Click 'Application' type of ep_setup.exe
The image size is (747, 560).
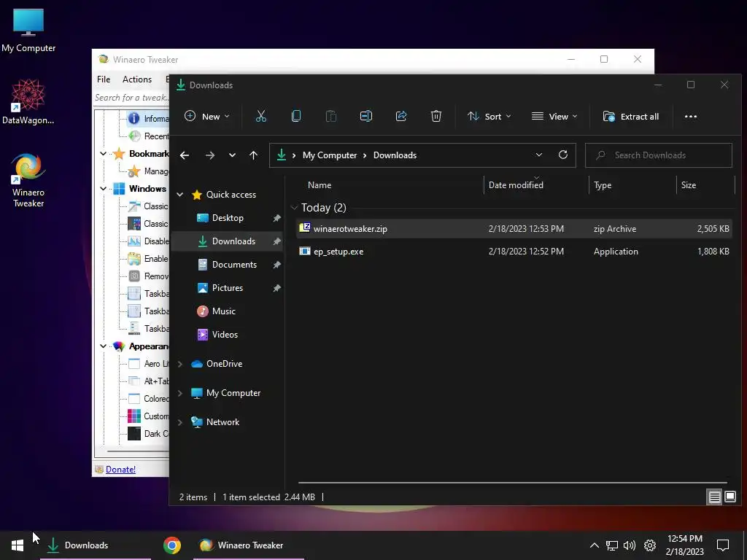point(616,252)
